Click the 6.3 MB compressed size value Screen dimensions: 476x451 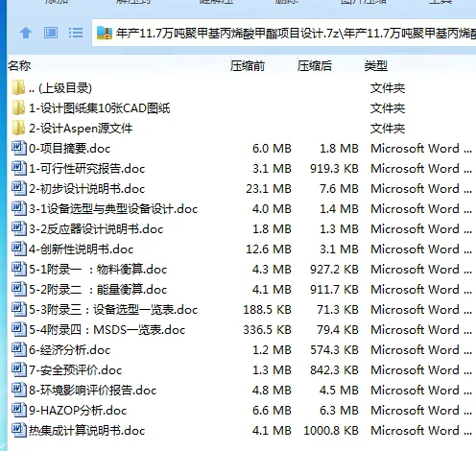[339, 411]
